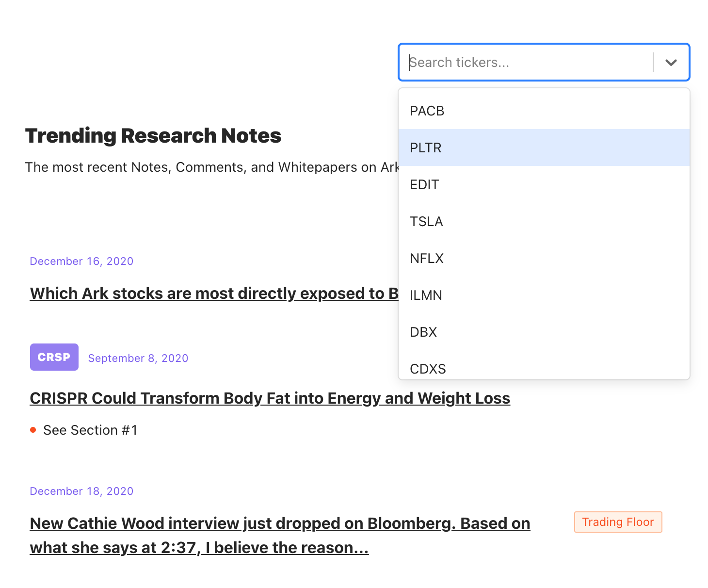Pick TSLA from the ticker options
Image resolution: width=708 pixels, height=588 pixels.
(x=544, y=222)
